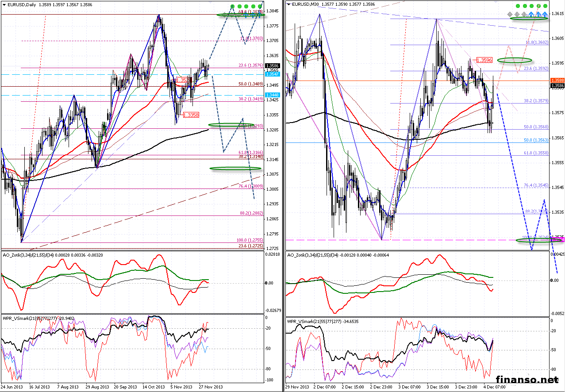565x392 pixels.
Task: Click the 23.6 (1.3592) Fibonacci label on M30
Action: pyautogui.click(x=536, y=69)
